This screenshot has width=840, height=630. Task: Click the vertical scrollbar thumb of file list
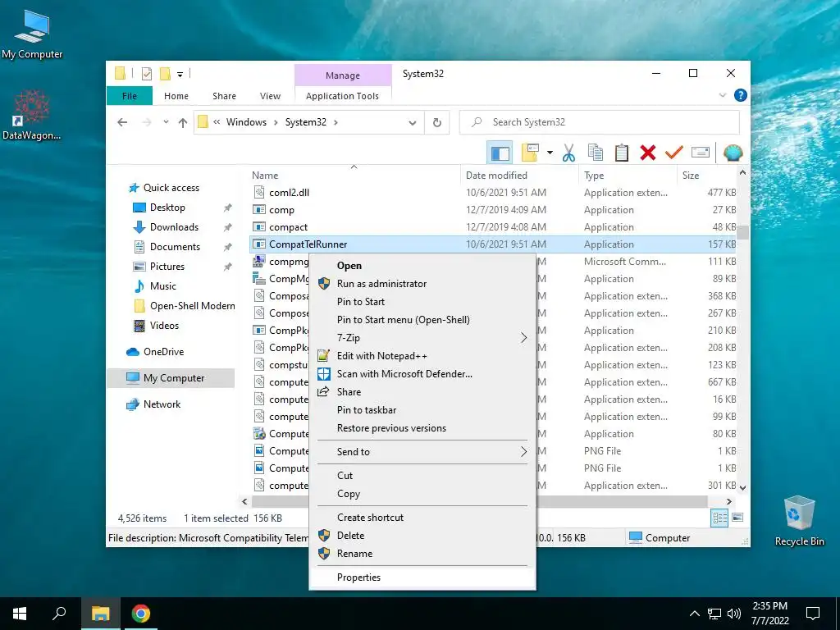click(x=742, y=232)
